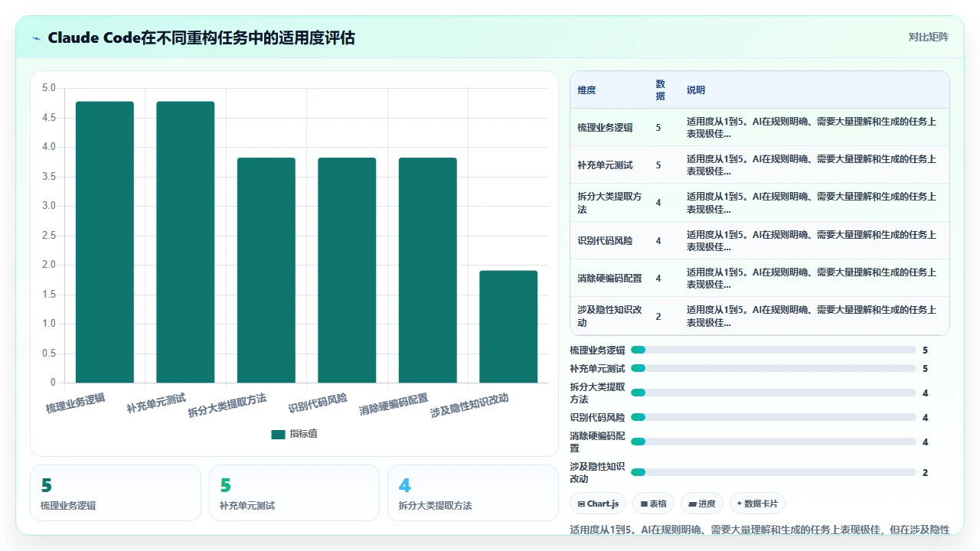Select the 消除硬编码配置 cell in the table
This screenshot has width=980, height=551.
tap(609, 278)
